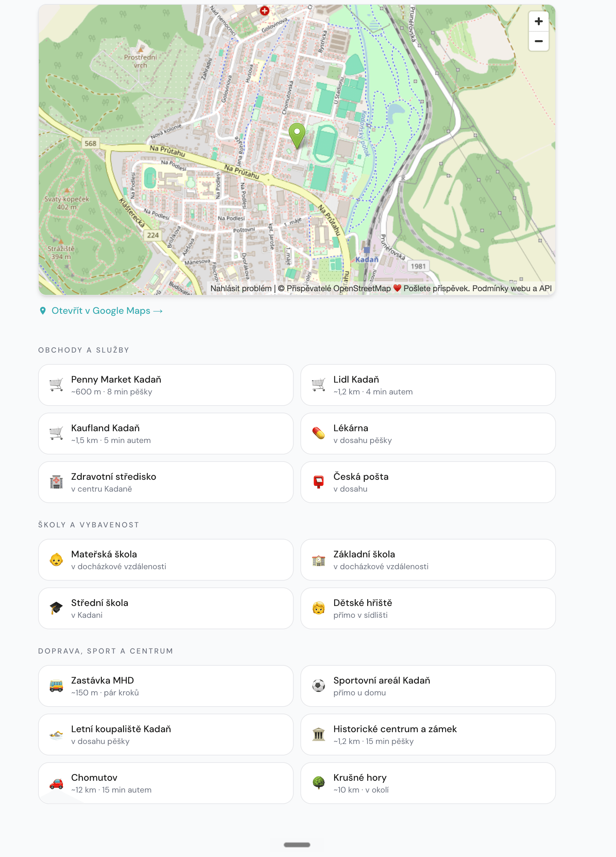Click the shopping cart icon for Penny Market
Viewport: 616px width, 857px height.
tap(56, 385)
